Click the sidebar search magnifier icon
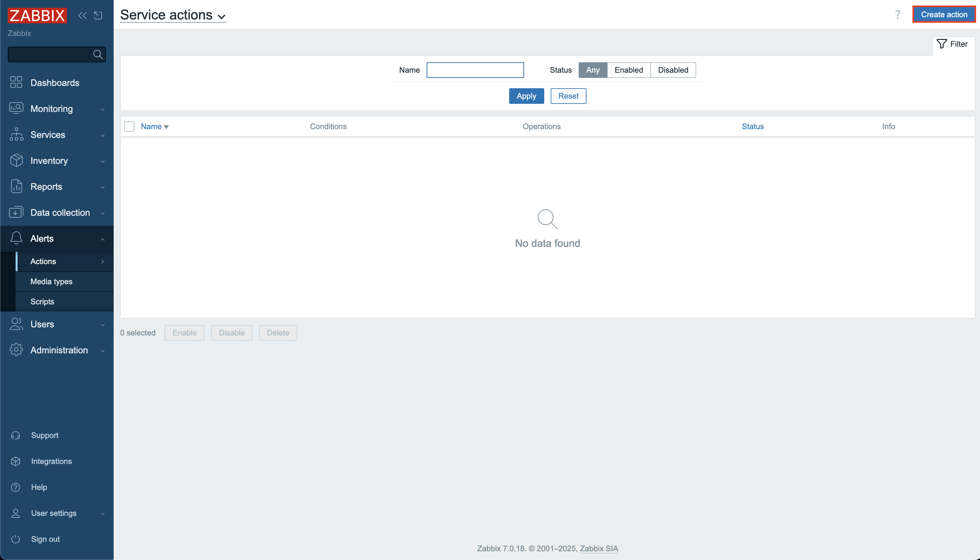Image resolution: width=980 pixels, height=560 pixels. 98,55
